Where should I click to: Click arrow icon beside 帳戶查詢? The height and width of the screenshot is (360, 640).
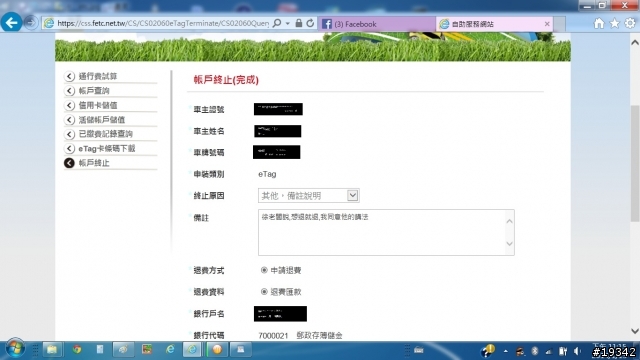point(69,91)
